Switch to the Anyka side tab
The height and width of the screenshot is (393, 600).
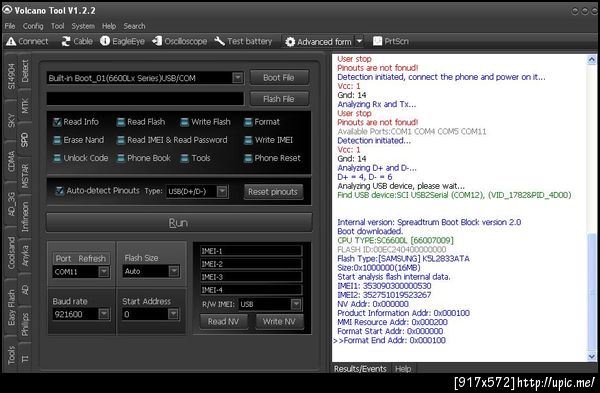(24, 256)
